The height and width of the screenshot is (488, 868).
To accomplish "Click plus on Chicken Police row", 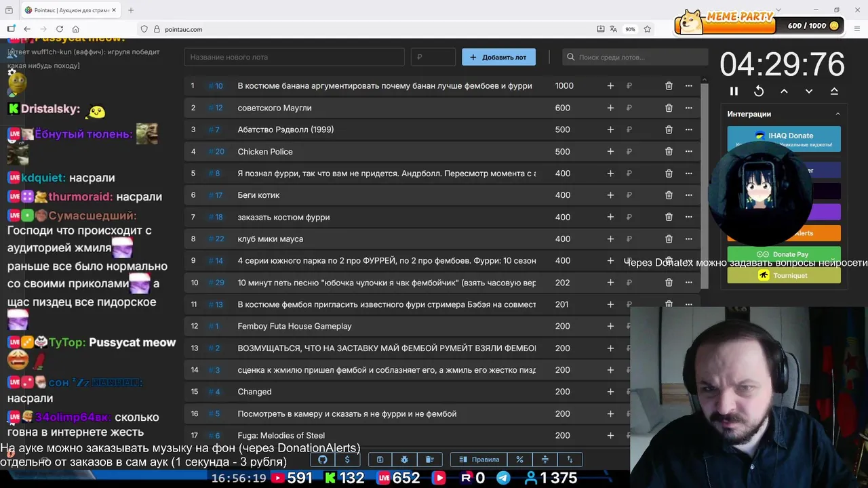I will click(x=610, y=151).
